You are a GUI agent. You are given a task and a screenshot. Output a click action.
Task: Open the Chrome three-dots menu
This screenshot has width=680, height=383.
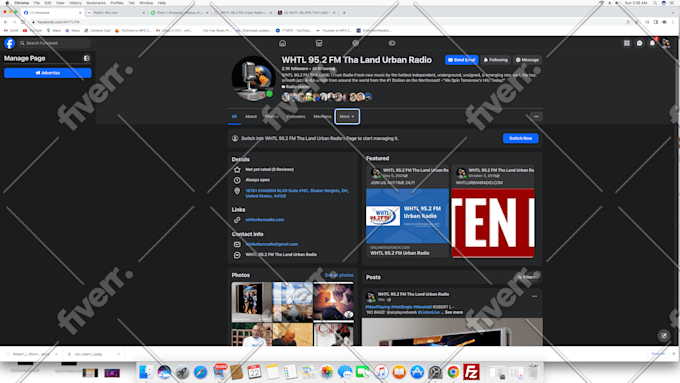click(x=673, y=22)
